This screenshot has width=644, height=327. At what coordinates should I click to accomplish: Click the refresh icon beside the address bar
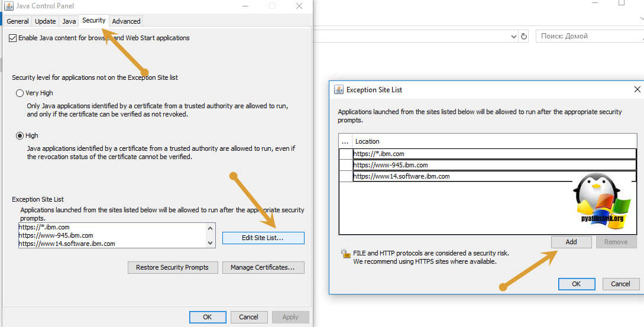click(x=524, y=36)
